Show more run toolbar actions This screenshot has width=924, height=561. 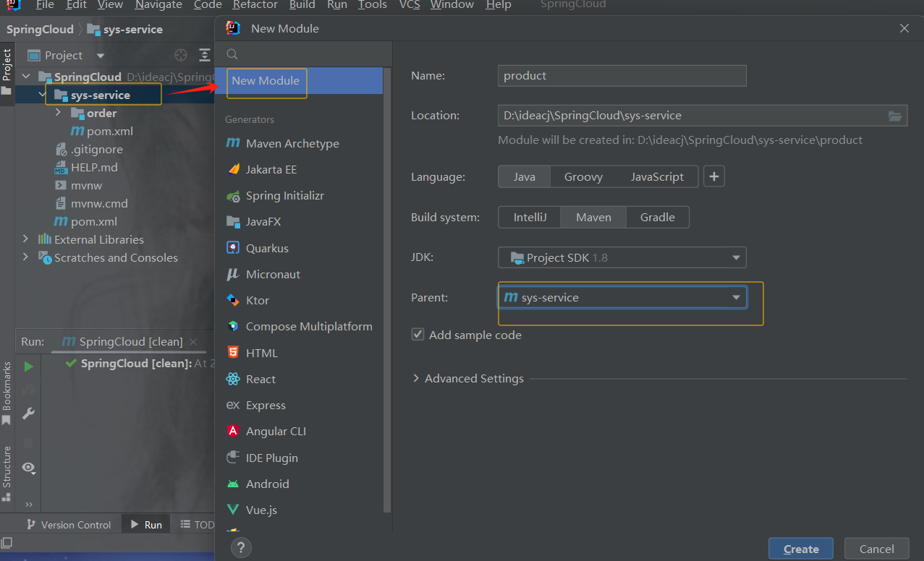tap(29, 505)
